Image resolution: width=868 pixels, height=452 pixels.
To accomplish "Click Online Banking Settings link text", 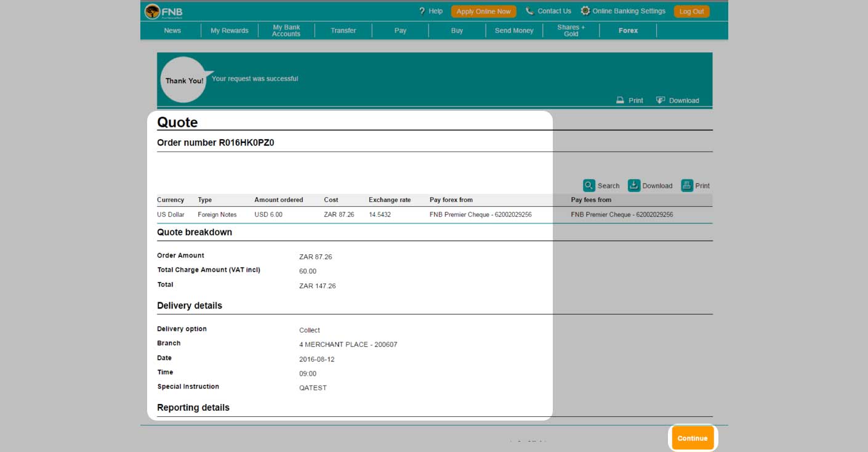I will point(629,11).
